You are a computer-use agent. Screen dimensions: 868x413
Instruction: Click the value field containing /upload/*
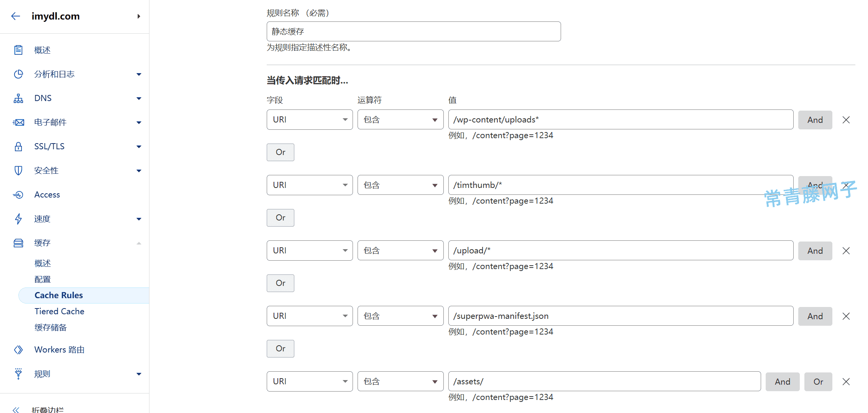pos(621,251)
